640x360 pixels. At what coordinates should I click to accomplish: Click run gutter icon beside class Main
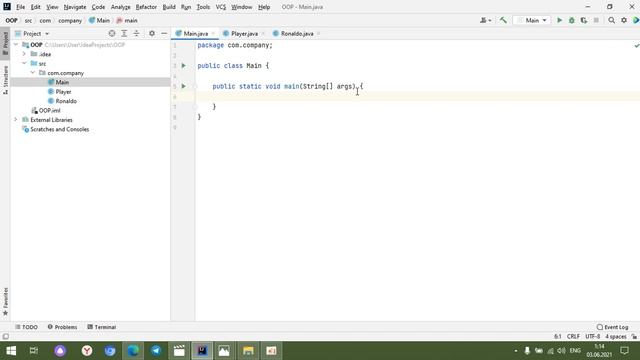[x=184, y=66]
